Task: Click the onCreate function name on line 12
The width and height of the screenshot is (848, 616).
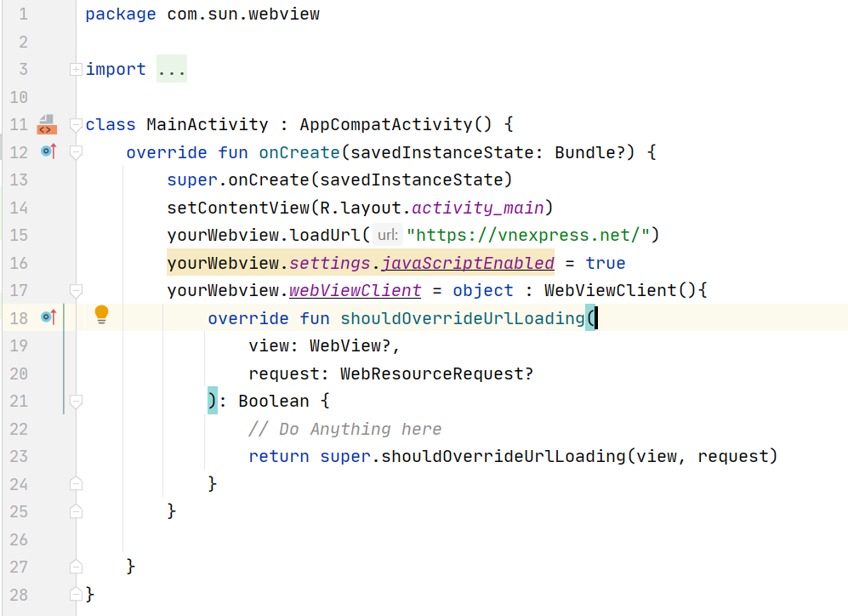Action: pyautogui.click(x=299, y=152)
